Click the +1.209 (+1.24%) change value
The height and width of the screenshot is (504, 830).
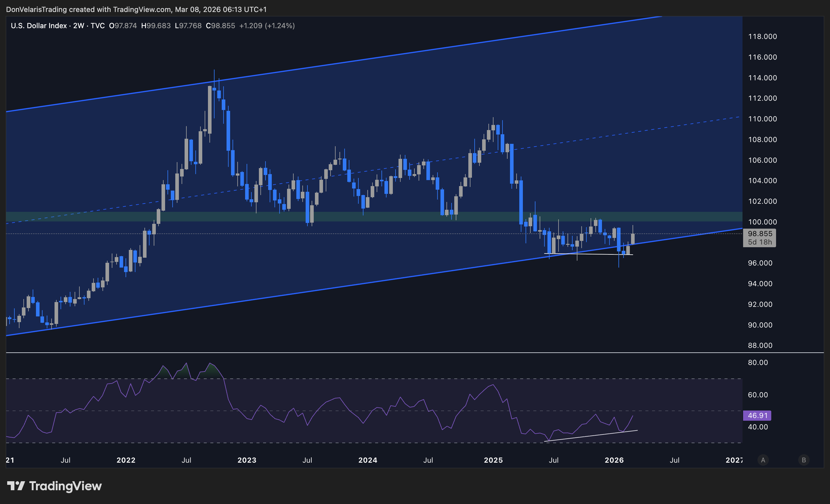tap(267, 25)
